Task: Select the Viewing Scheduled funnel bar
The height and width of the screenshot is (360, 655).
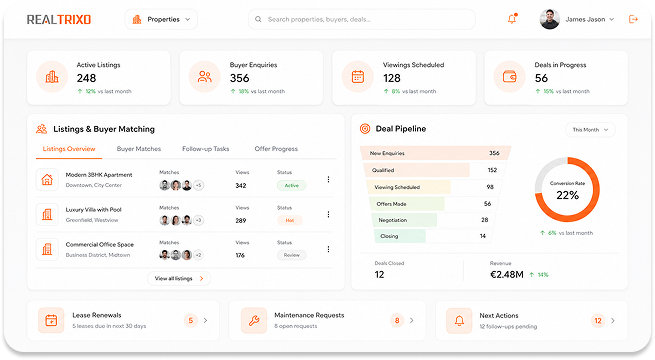Action: click(434, 187)
